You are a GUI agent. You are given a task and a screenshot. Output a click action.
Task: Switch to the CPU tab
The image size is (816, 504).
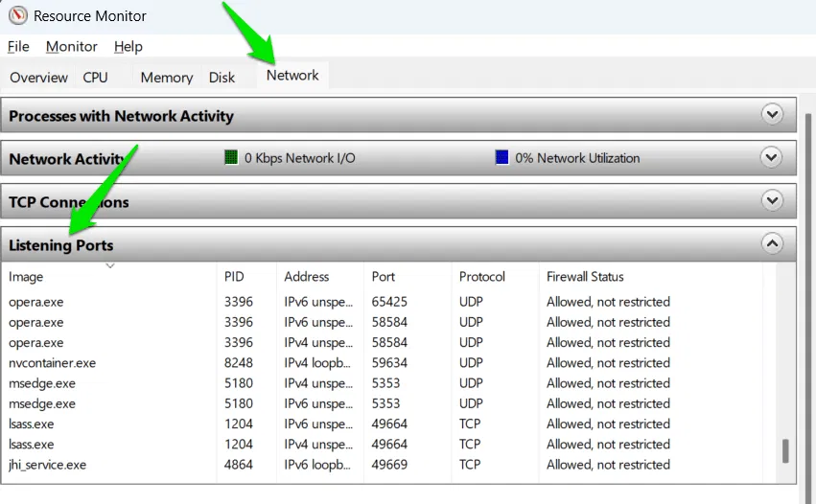pyautogui.click(x=95, y=78)
